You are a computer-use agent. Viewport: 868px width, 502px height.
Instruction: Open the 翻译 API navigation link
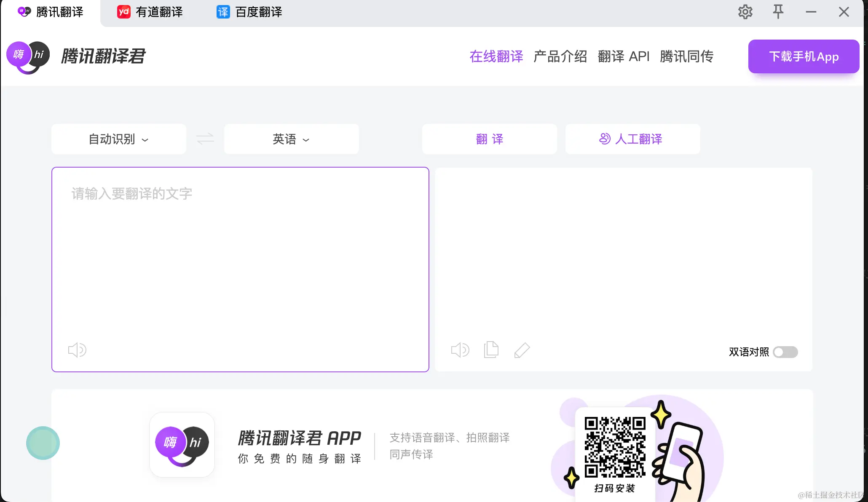[x=624, y=56]
